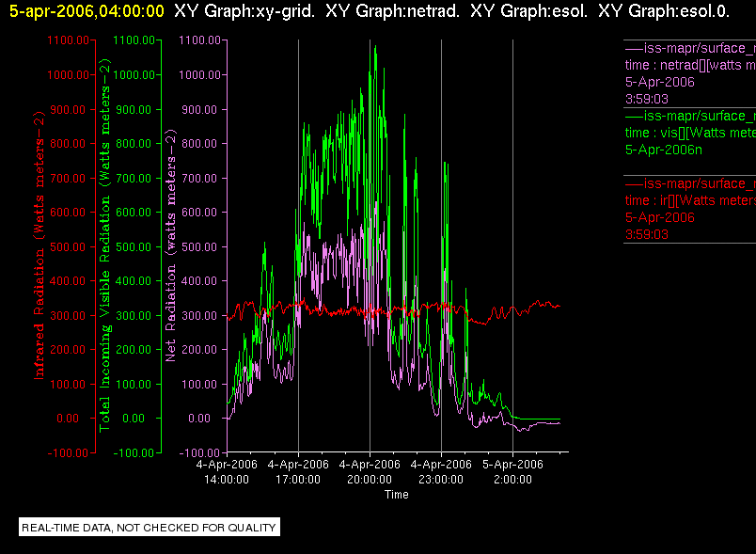Click the pink netrad legend entry
Viewport: 756px width, 554px height.
pos(690,73)
